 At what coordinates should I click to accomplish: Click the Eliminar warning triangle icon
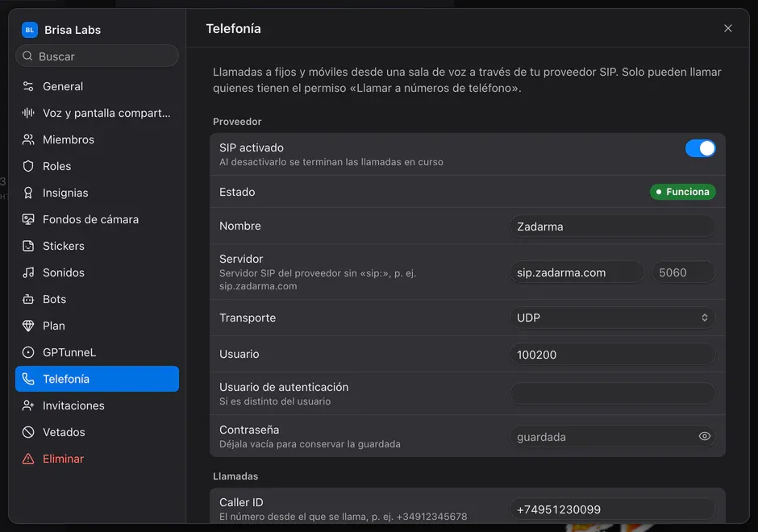(x=28, y=459)
